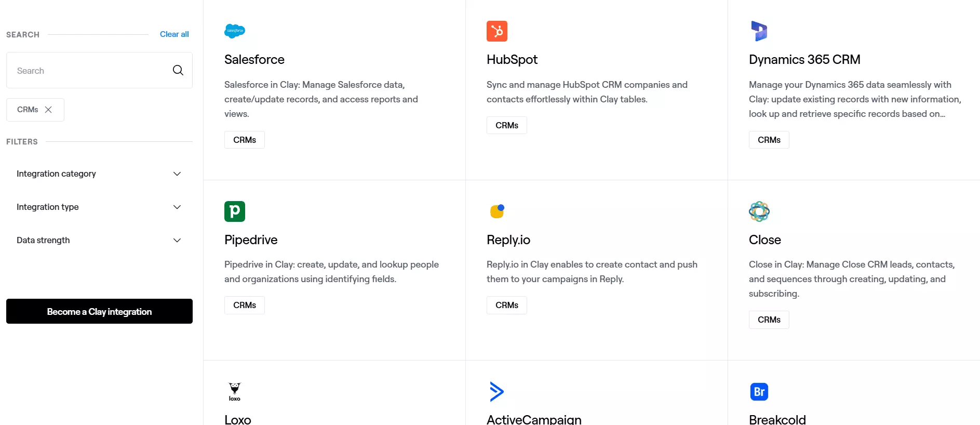Click the ActiveCampaign arrow icon

tap(497, 391)
